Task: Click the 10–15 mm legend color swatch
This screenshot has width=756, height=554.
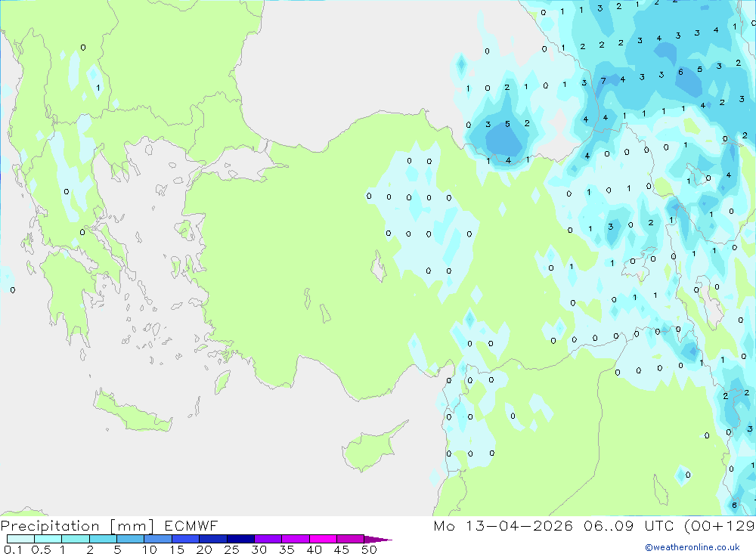Action: tap(158, 539)
